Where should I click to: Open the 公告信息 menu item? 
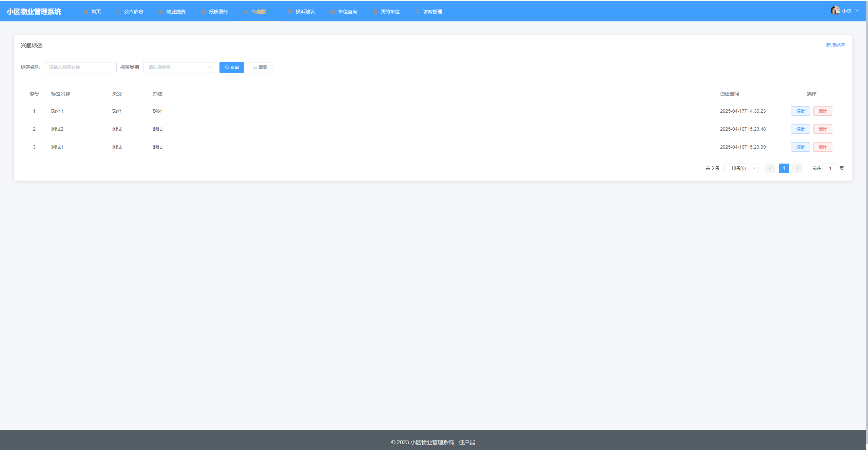coord(133,12)
